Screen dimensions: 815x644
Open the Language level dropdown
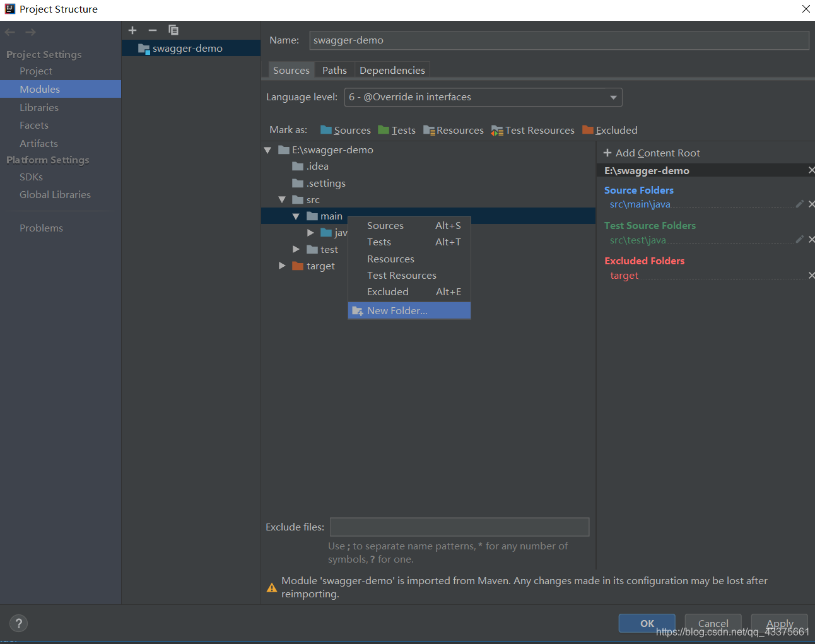483,97
